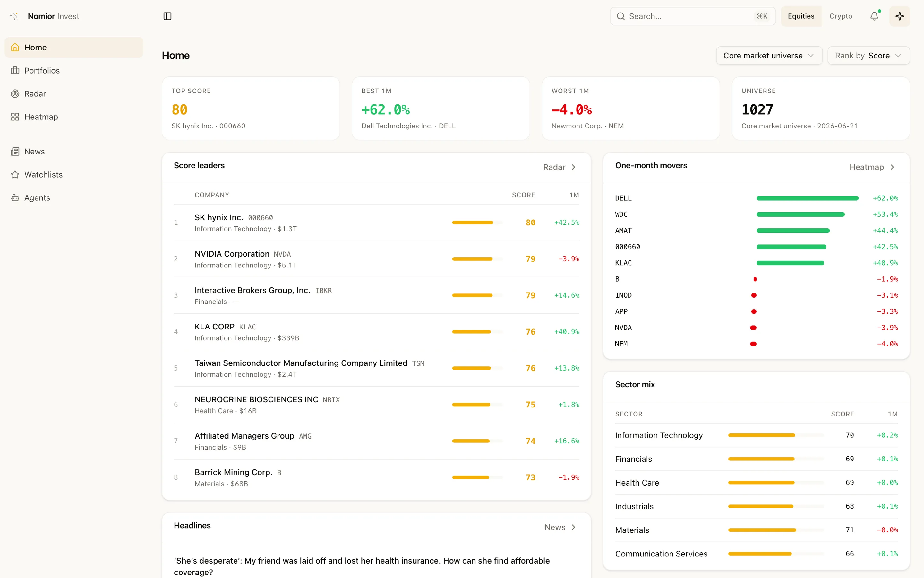
Task: Open the Barrick Mining Corp. row
Action: [x=376, y=477]
